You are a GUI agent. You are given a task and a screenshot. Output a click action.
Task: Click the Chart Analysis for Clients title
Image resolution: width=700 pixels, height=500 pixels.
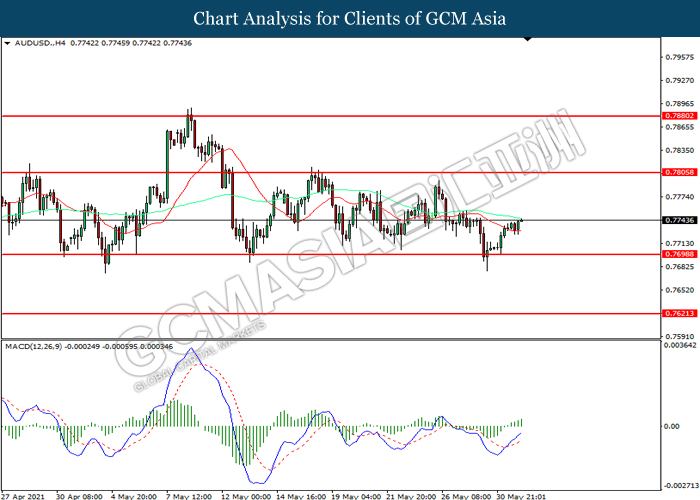point(350,18)
